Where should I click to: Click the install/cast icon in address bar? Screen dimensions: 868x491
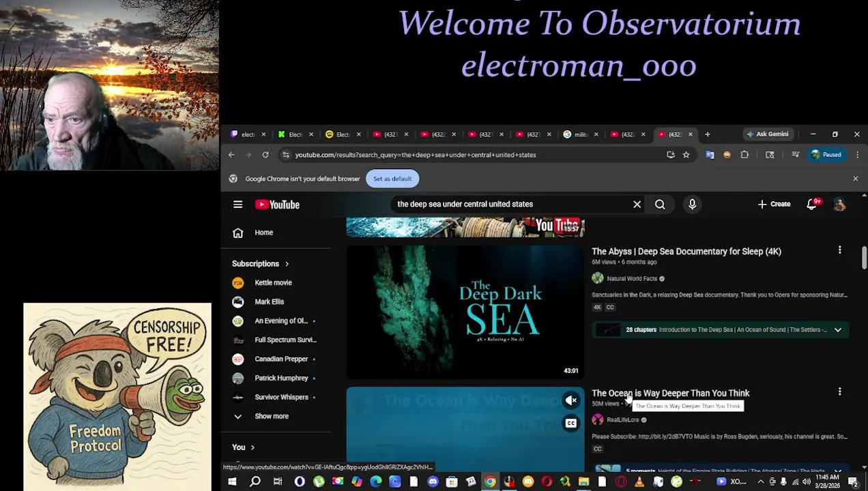671,155
